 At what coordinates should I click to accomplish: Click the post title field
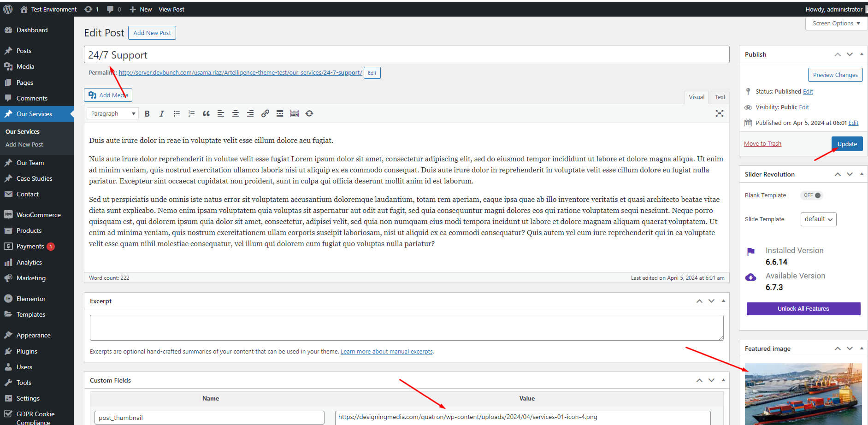[407, 54]
